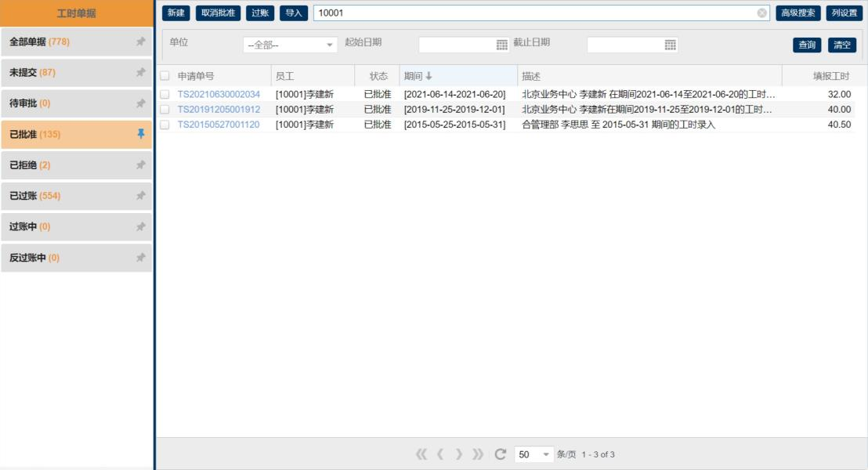Focus the search field containing 10001
This screenshot has height=470, width=868.
533,13
